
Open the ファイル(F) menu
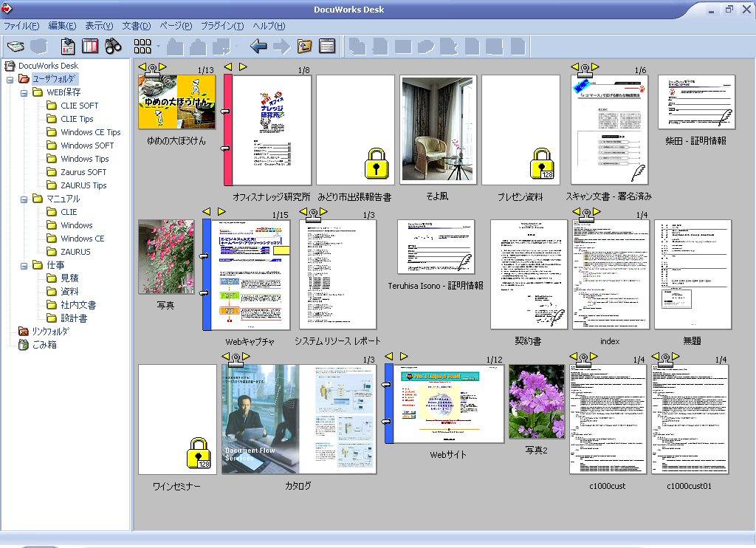click(21, 26)
